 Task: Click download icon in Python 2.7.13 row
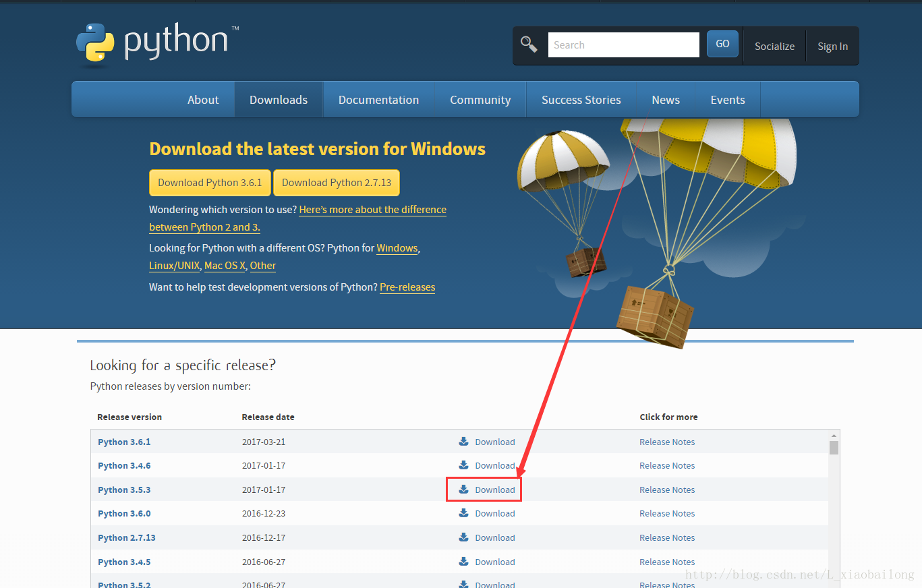point(464,537)
